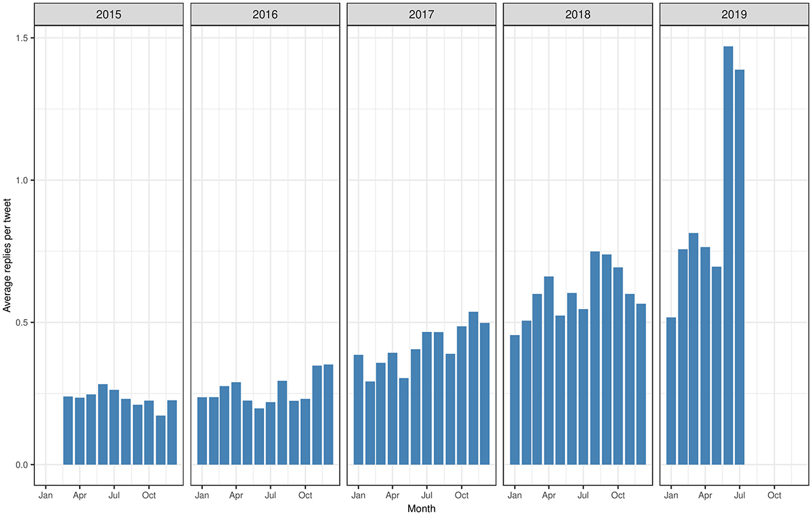The height and width of the screenshot is (515, 812).
Task: Select the January 2018 bar
Action: tap(515, 400)
